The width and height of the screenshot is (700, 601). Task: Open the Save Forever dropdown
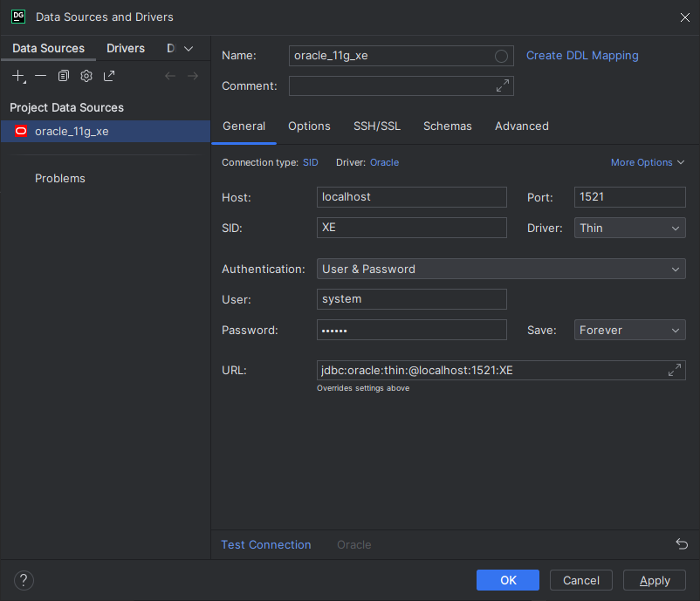pos(629,331)
